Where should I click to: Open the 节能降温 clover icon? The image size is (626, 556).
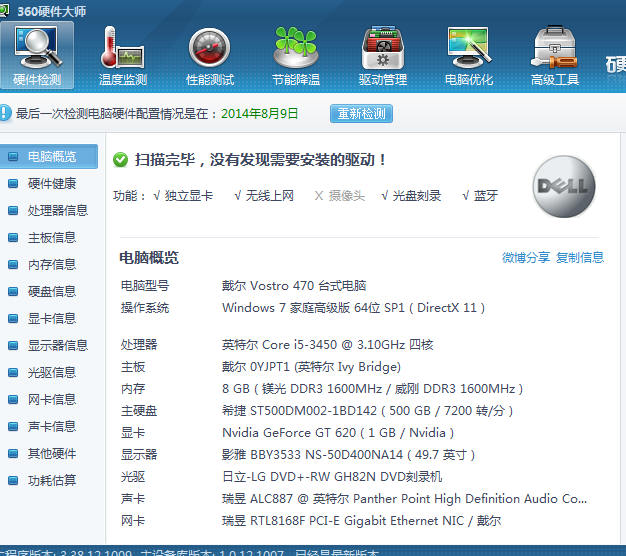[296, 55]
